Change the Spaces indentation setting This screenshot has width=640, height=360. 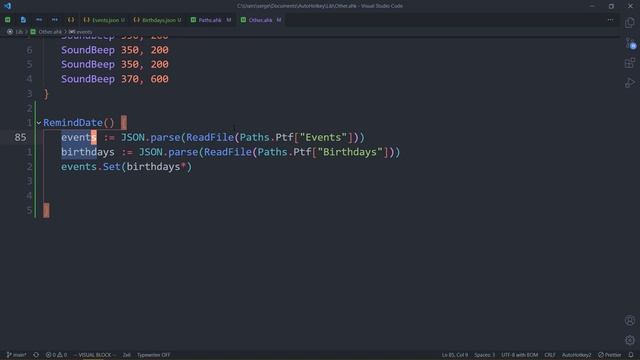pyautogui.click(x=484, y=355)
